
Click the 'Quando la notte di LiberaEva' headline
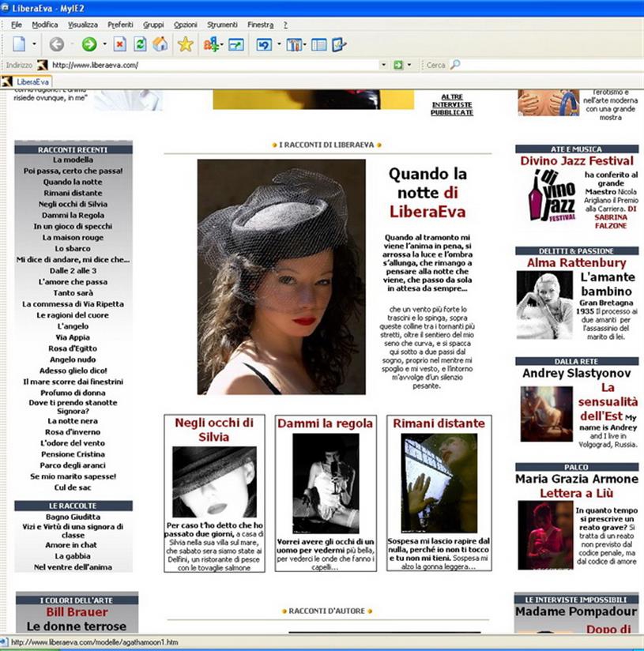click(427, 193)
